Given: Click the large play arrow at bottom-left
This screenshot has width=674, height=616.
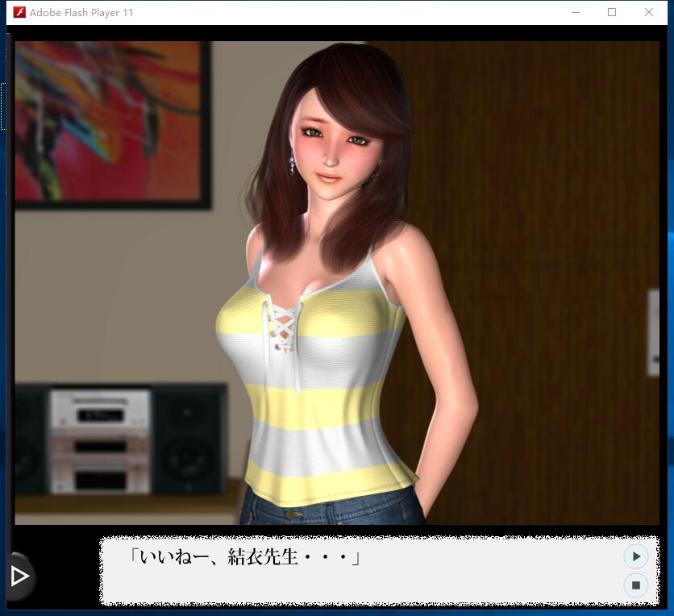Looking at the screenshot, I should tap(19, 576).
